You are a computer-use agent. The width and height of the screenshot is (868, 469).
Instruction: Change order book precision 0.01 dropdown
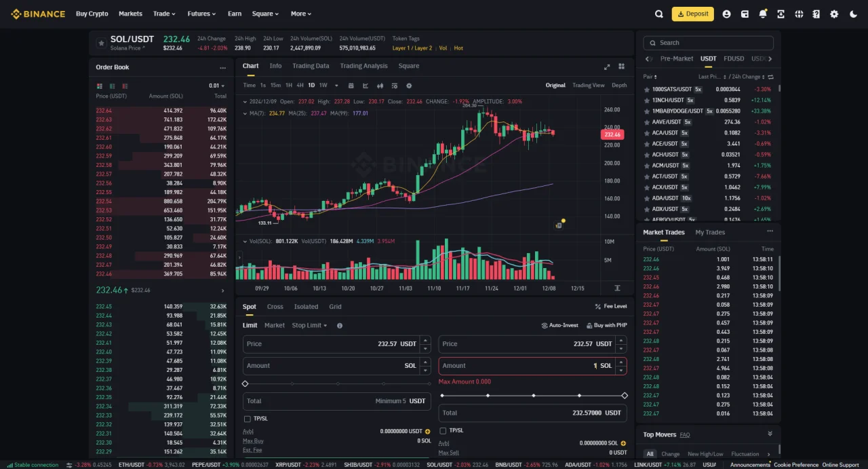click(x=217, y=86)
